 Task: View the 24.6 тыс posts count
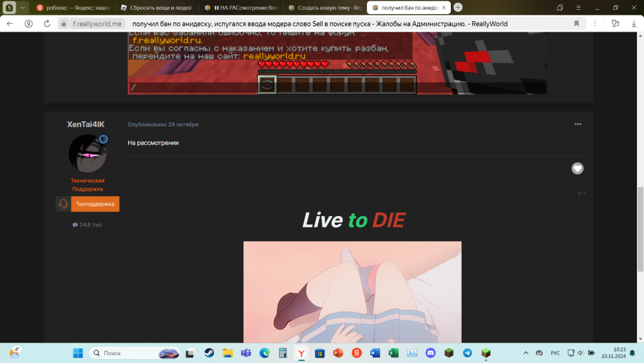[88, 224]
